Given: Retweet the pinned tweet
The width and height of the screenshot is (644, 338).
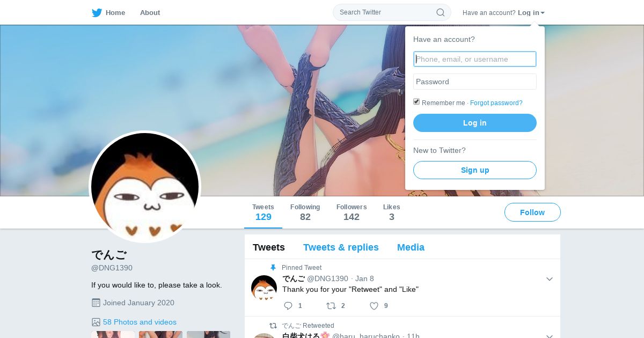Looking at the screenshot, I should tap(331, 306).
